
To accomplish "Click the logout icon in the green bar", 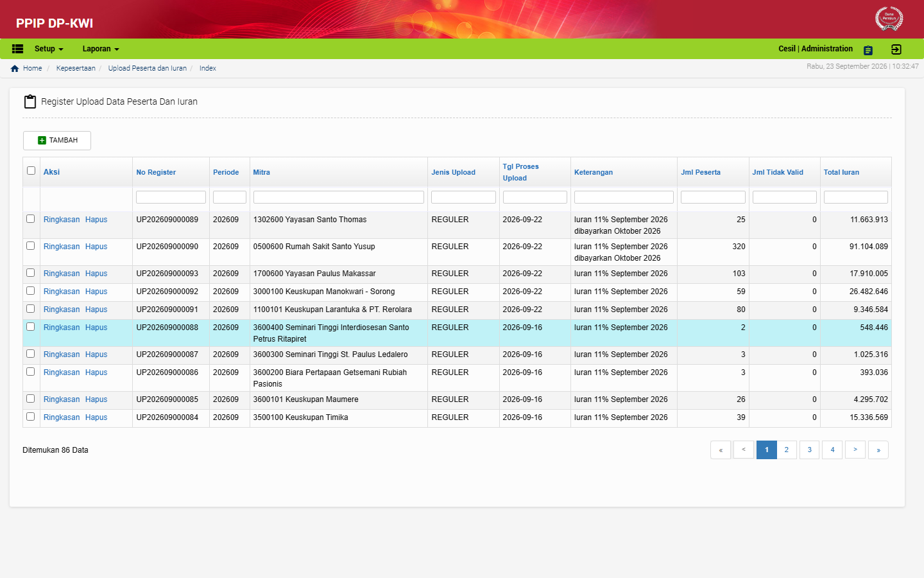I will pos(896,49).
